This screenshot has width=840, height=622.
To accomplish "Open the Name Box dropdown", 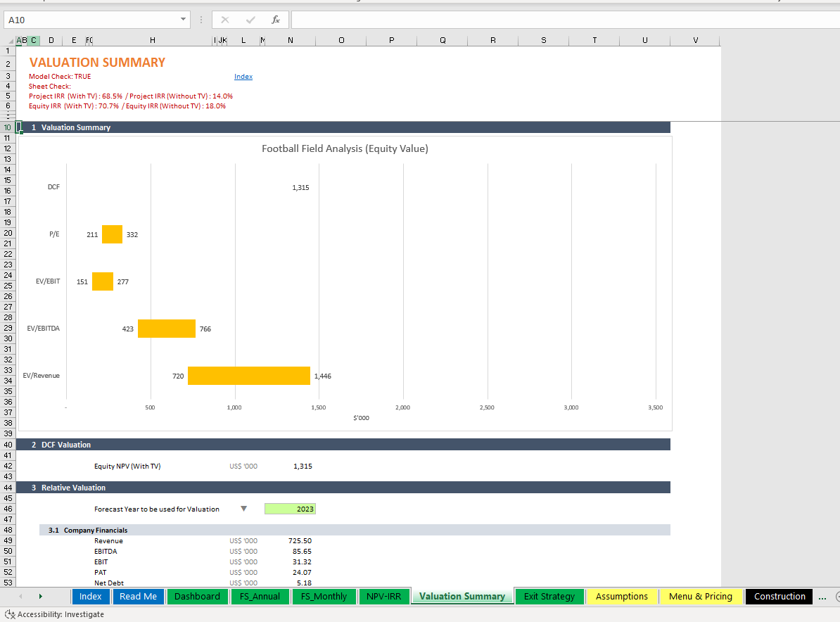I will (183, 19).
